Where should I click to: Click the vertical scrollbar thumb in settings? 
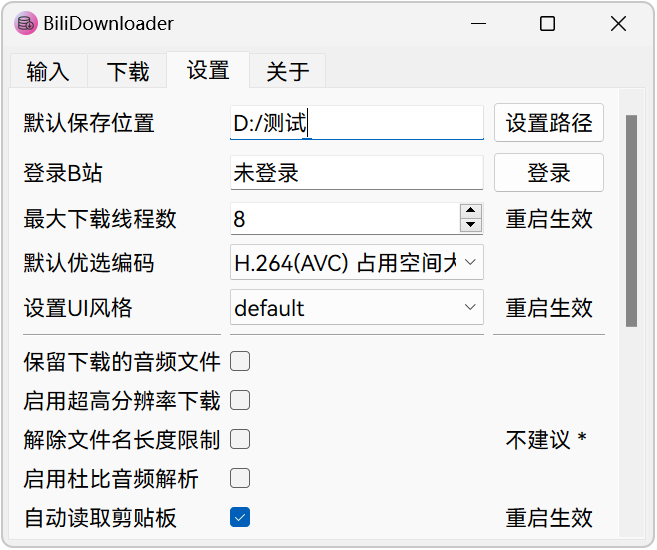pyautogui.click(x=631, y=221)
